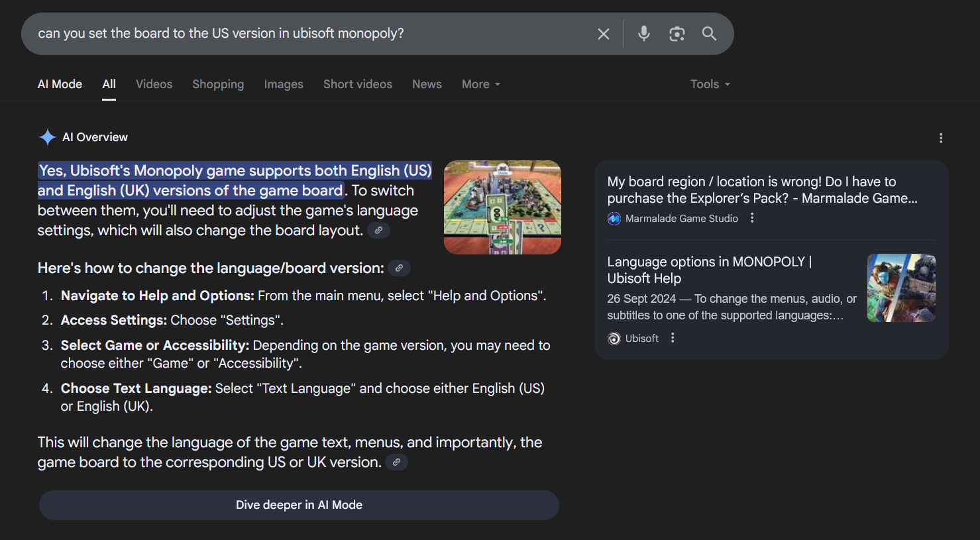Open the Shopping results tab

pyautogui.click(x=218, y=84)
